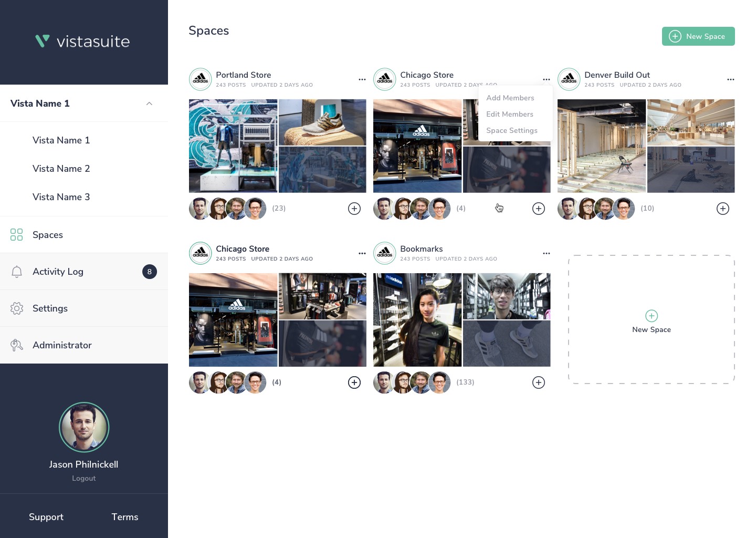Image resolution: width=756 pixels, height=538 pixels.
Task: Open top Chicago Store storefront photo
Action: [x=417, y=146]
